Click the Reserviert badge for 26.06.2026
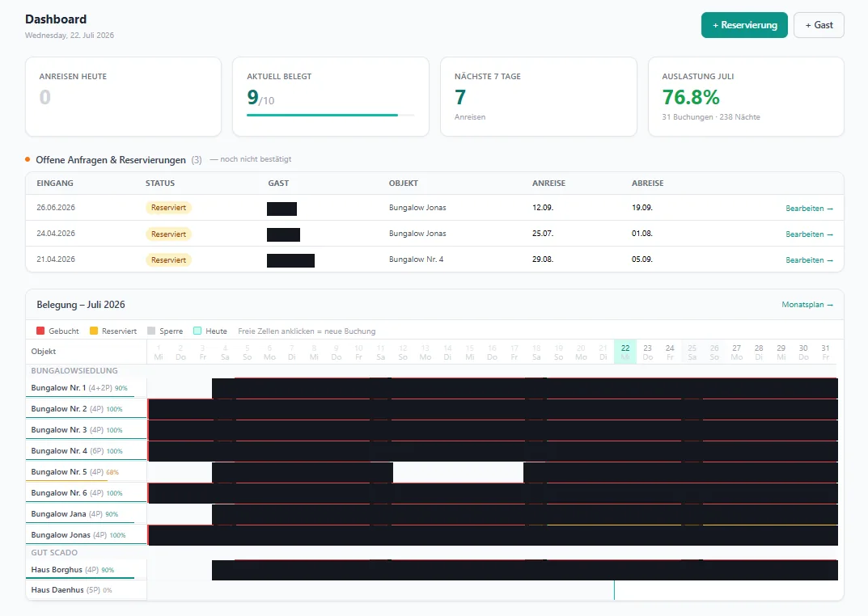Viewport: 868px width, 616px height. [168, 208]
